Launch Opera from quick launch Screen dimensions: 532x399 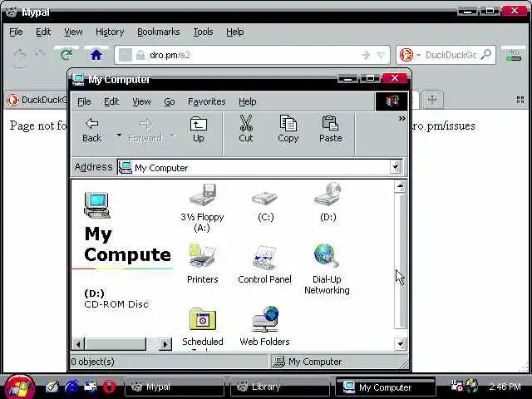(109, 387)
